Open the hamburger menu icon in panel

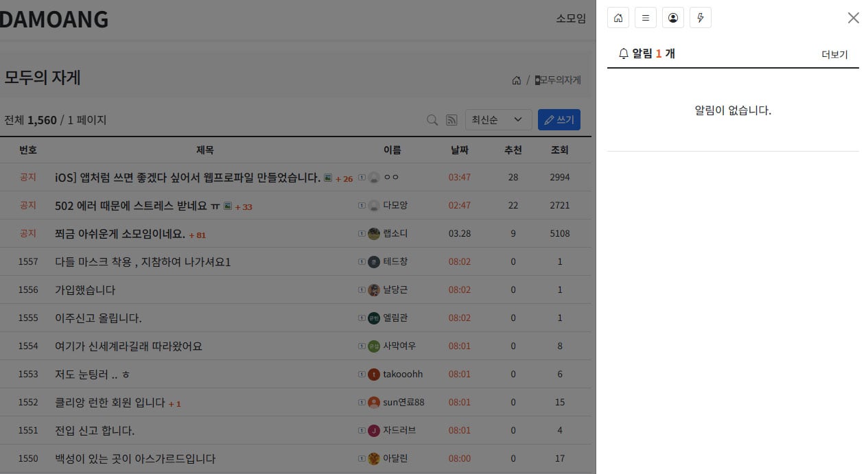point(646,18)
